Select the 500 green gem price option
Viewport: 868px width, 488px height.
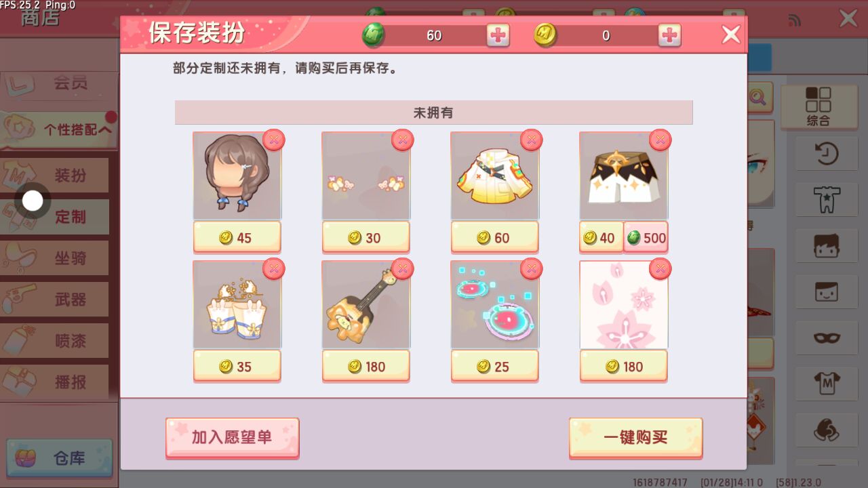[x=646, y=238]
